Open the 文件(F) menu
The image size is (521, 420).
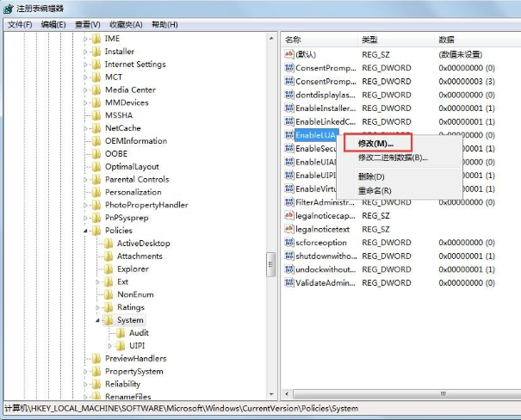click(x=20, y=25)
